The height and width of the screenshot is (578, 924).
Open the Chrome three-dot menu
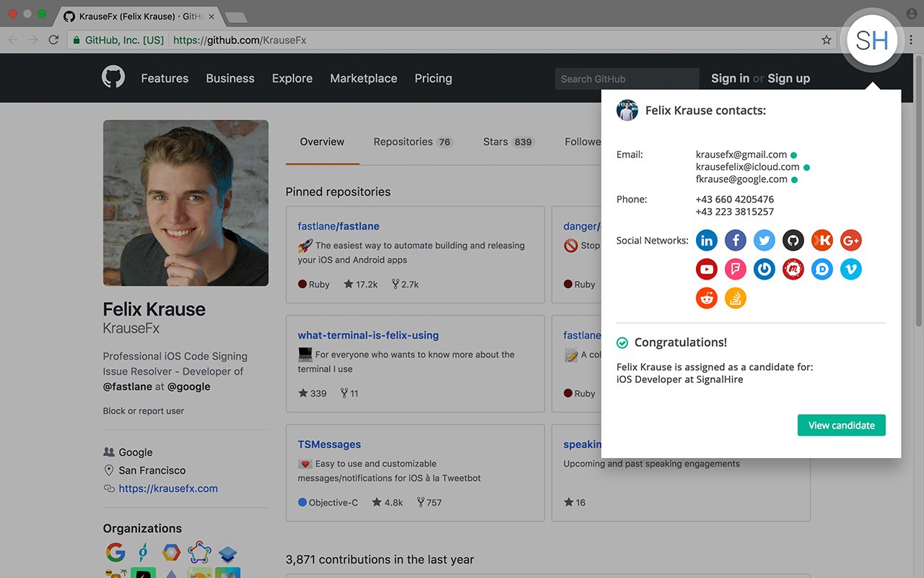click(911, 40)
